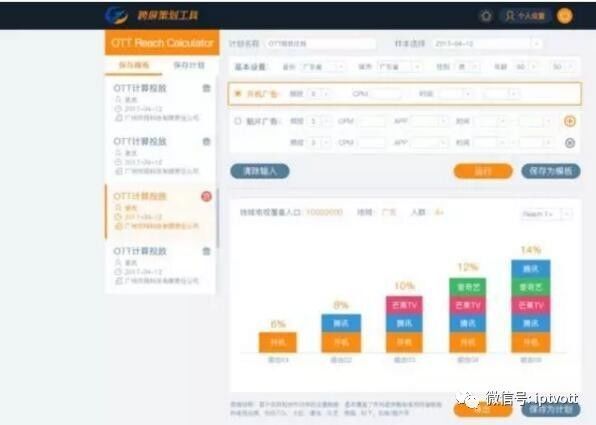Click the notification bell icon in header

(x=486, y=16)
